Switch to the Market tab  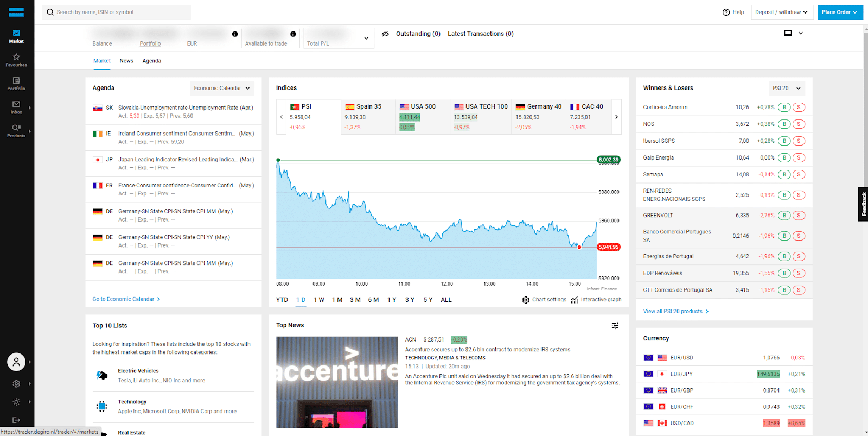coord(102,61)
